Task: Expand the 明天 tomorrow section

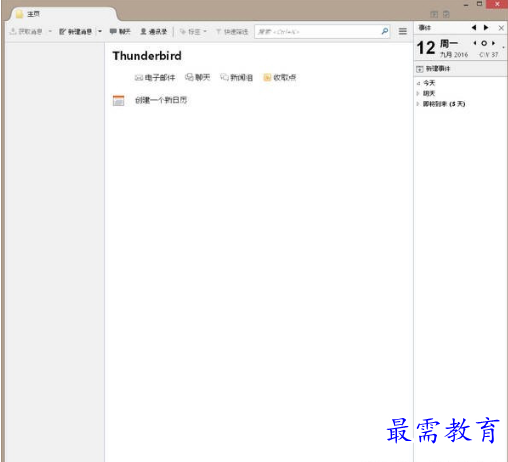Action: click(418, 93)
